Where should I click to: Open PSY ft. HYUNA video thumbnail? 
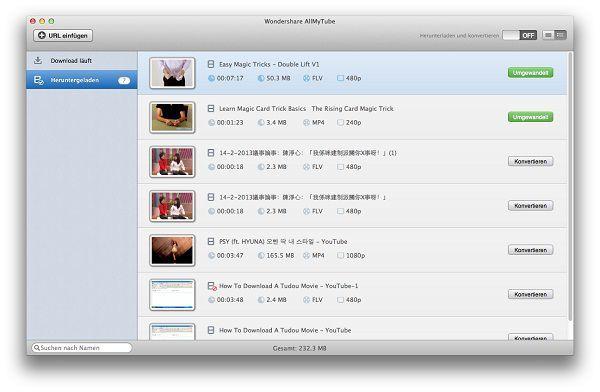click(x=172, y=250)
